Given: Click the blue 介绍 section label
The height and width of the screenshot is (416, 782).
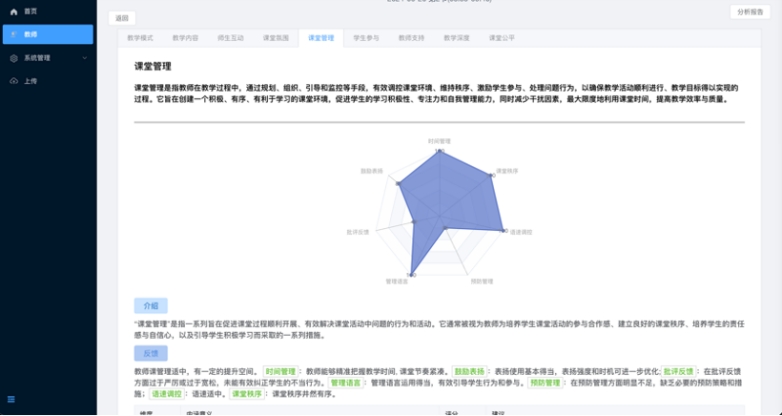Looking at the screenshot, I should (150, 305).
